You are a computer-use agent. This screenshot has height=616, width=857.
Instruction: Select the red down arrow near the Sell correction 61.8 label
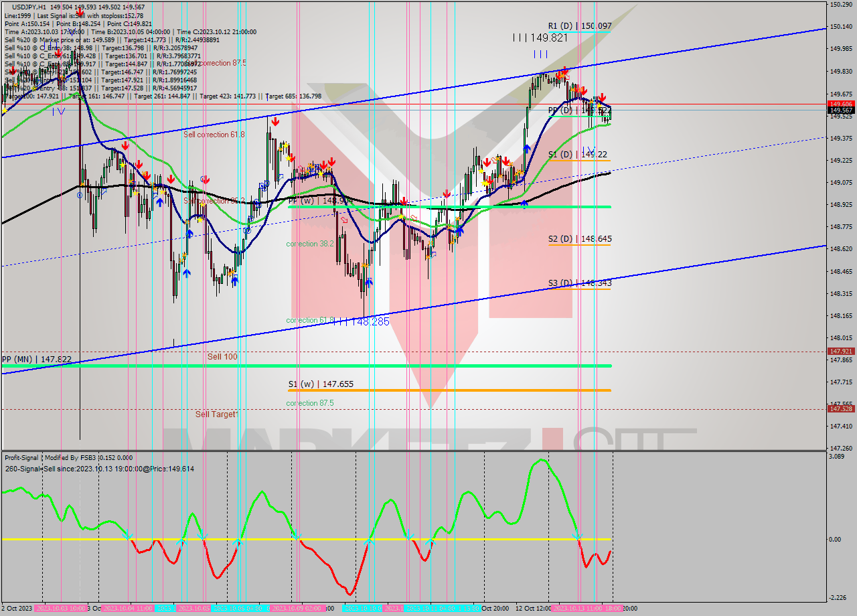coord(275,123)
